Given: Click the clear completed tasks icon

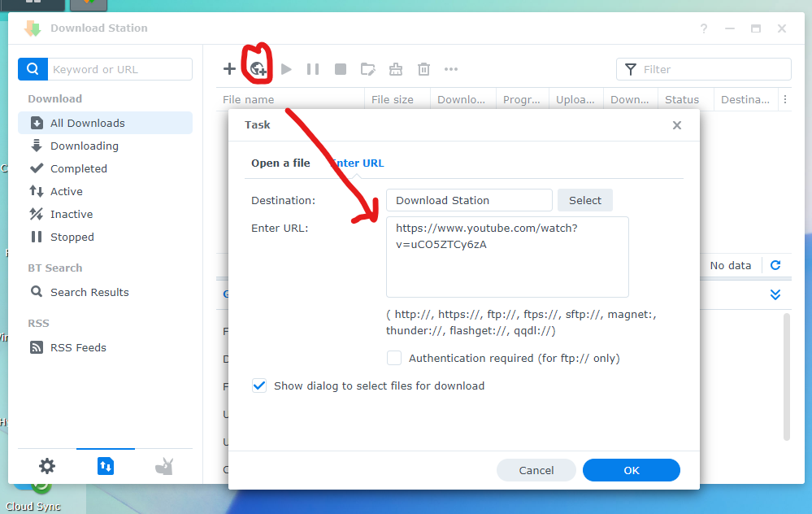Looking at the screenshot, I should 396,69.
